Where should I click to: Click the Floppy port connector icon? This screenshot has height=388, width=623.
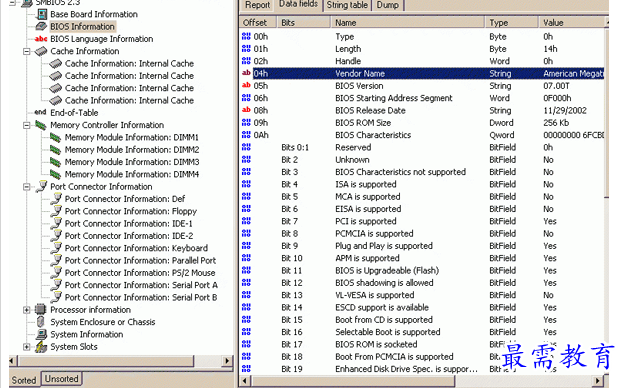(56, 211)
